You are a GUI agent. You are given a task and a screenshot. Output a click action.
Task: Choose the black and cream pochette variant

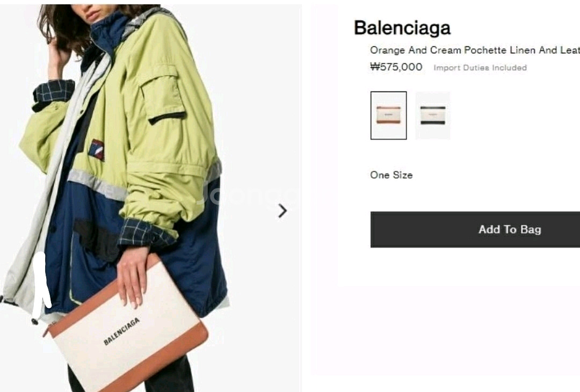click(433, 115)
